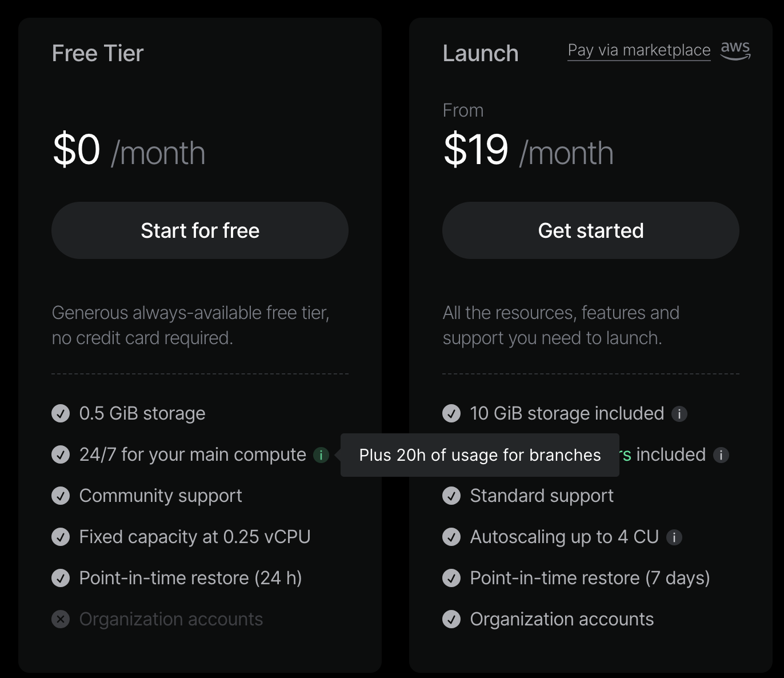
Task: Click info icon next to 10 GiB storage
Action: pyautogui.click(x=679, y=414)
